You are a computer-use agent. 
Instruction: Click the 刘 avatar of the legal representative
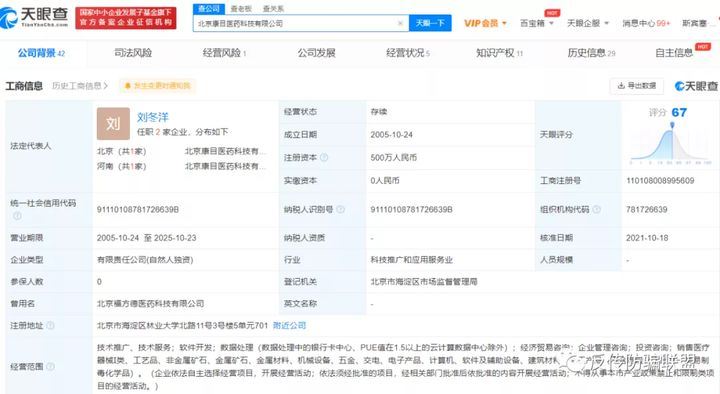tap(113, 124)
